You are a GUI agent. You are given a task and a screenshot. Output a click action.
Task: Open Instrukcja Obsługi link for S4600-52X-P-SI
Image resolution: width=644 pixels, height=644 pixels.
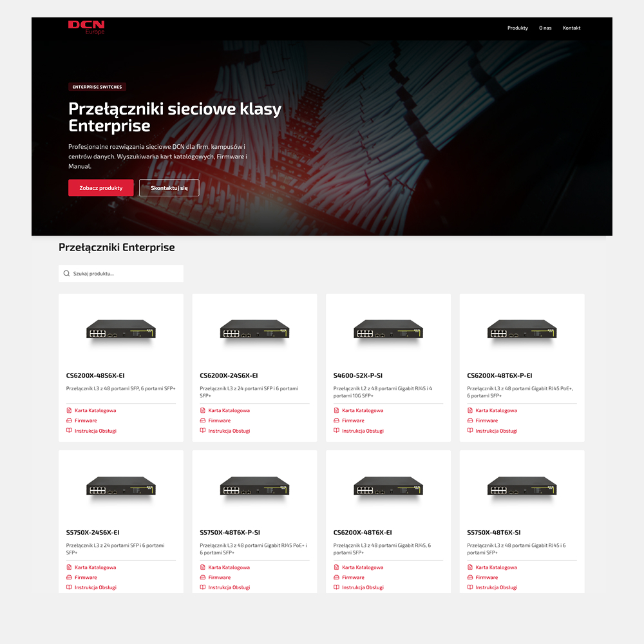363,431
